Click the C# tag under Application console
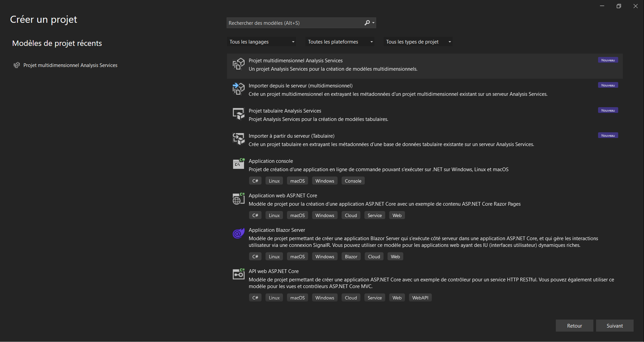644x342 pixels. click(255, 181)
